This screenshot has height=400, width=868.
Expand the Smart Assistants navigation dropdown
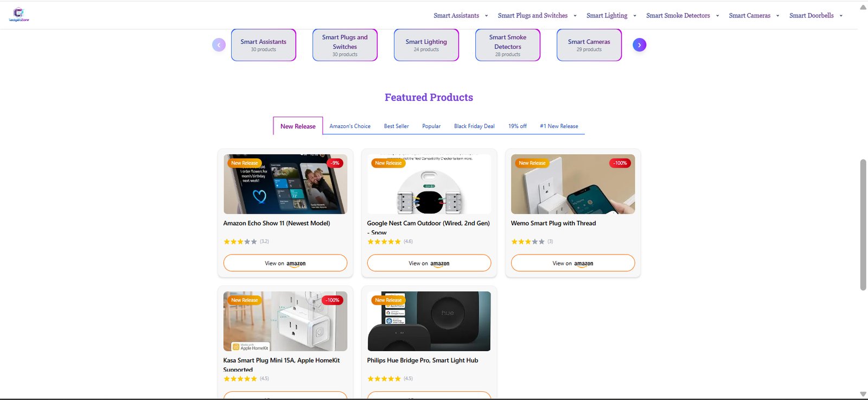point(457,15)
